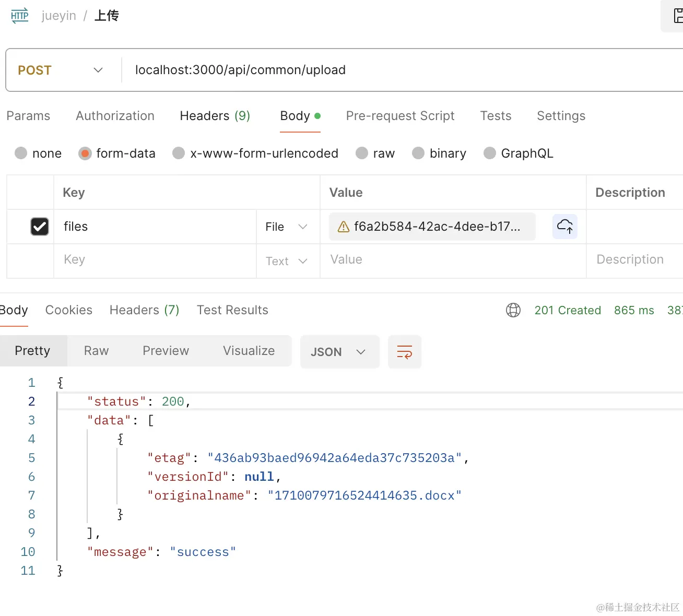
Task: Switch to response Cookies tab
Action: pos(69,310)
